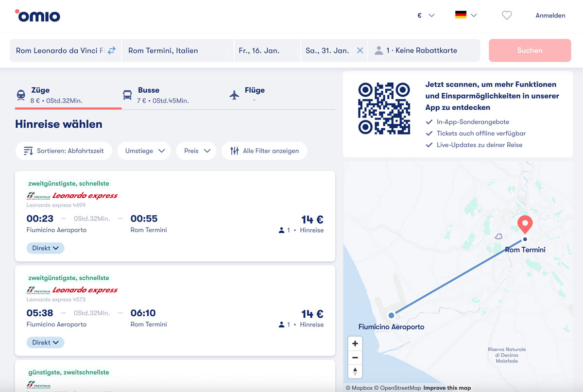Reset map compass orientation
The width and height of the screenshot is (583, 392).
pyautogui.click(x=355, y=372)
